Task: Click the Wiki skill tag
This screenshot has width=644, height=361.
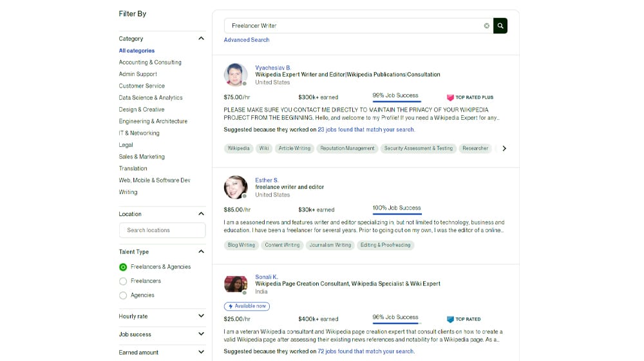Action: coord(263,148)
